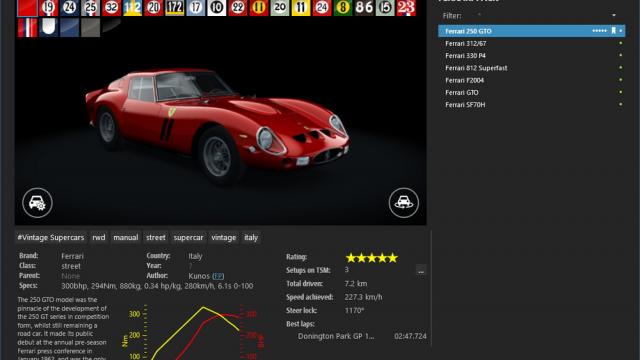This screenshot has width=640, height=360.
Task: Open car setup options button
Action: click(x=37, y=203)
